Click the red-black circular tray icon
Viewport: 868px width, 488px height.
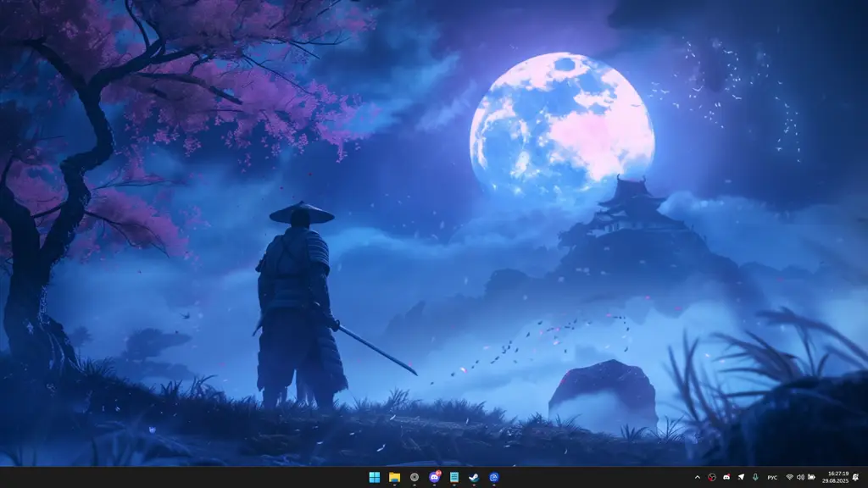(712, 477)
